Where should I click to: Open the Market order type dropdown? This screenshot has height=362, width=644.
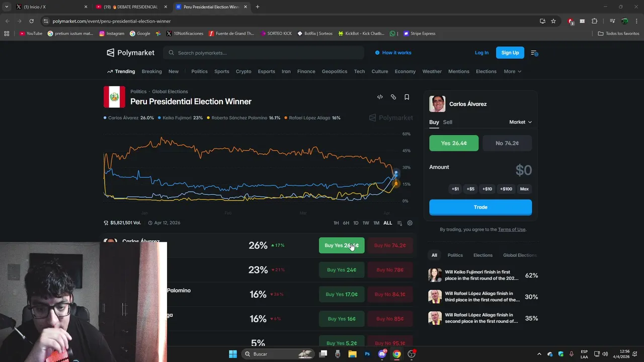tap(520, 122)
